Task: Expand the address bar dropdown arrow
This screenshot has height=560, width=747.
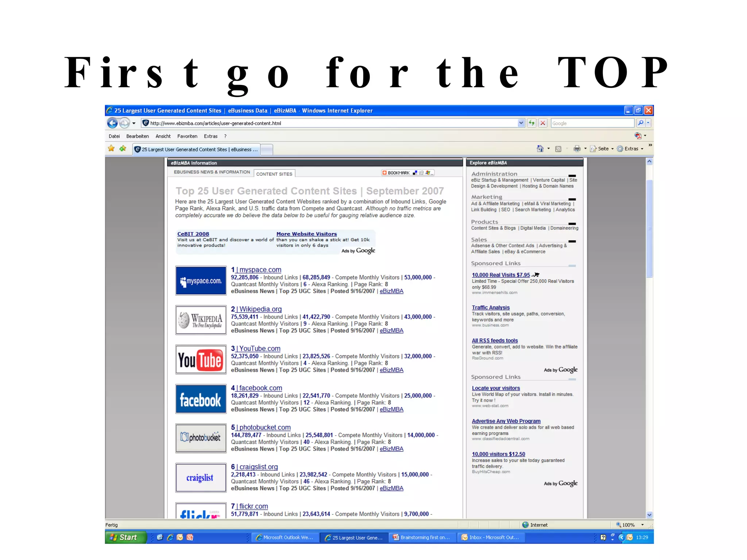Action: coord(521,123)
